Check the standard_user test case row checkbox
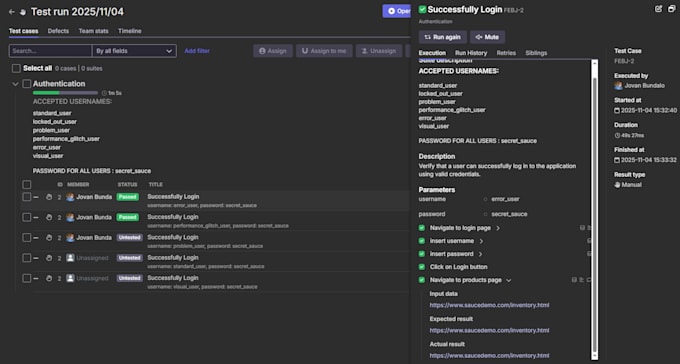Screen dimensions: 680x364 (x=27, y=258)
